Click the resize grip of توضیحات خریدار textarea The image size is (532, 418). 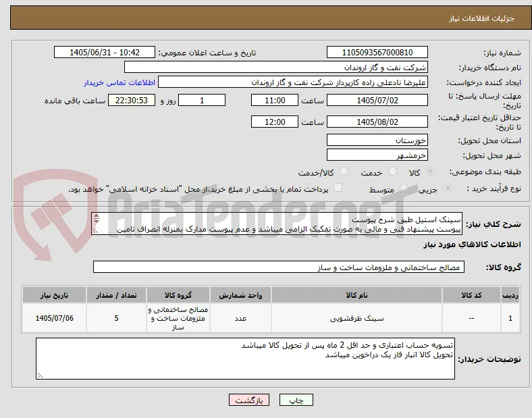pyautogui.click(x=40, y=375)
